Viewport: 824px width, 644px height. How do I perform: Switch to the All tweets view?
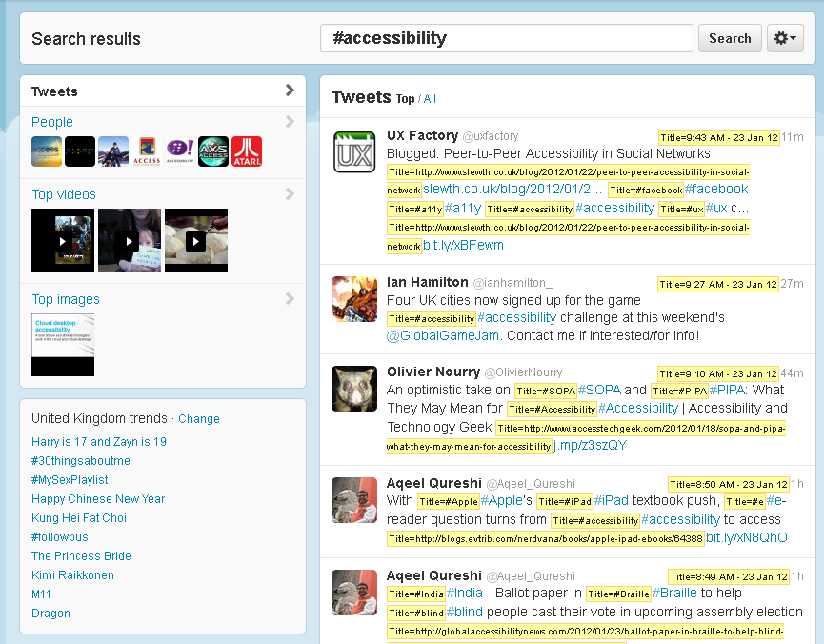point(430,99)
